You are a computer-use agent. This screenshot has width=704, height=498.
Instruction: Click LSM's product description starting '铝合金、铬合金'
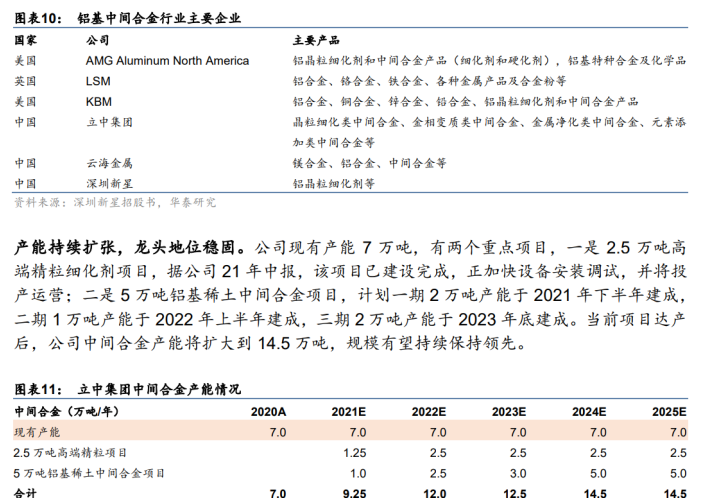click(430, 81)
